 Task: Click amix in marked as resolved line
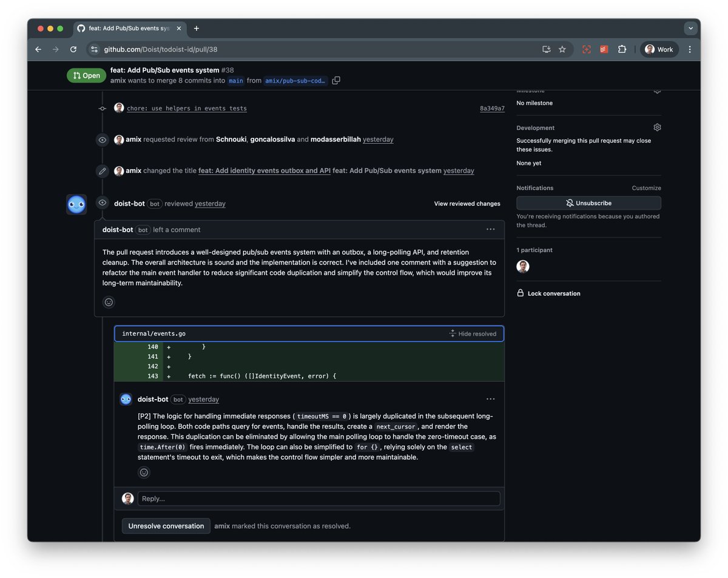coord(222,526)
